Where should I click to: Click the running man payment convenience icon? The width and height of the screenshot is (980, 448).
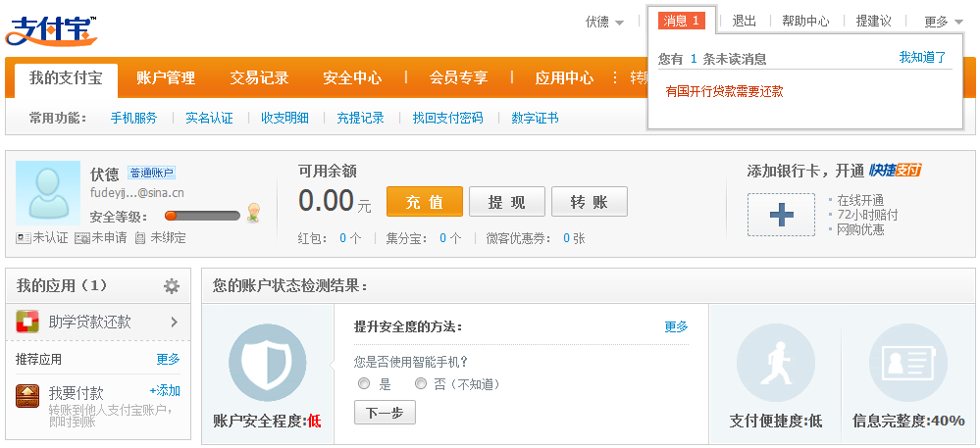point(775,363)
